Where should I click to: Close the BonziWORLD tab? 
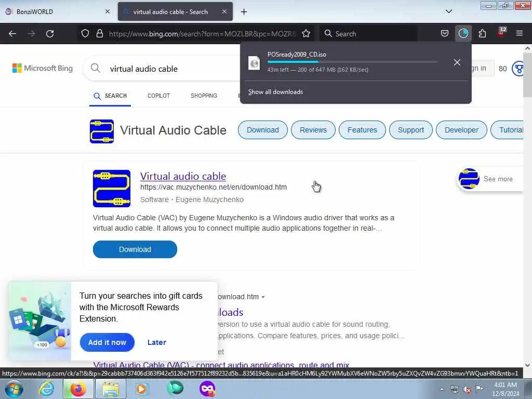[x=108, y=11]
